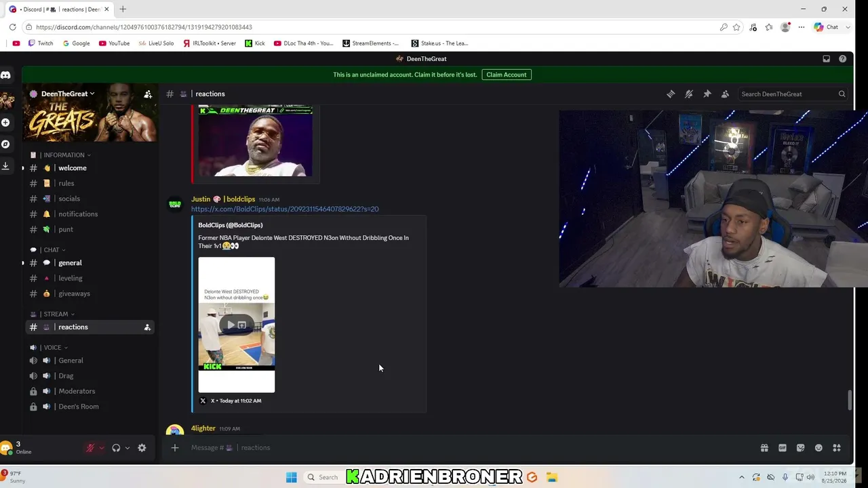Open Apps launcher icon in message bar
The image size is (868, 488).
pos(837,448)
